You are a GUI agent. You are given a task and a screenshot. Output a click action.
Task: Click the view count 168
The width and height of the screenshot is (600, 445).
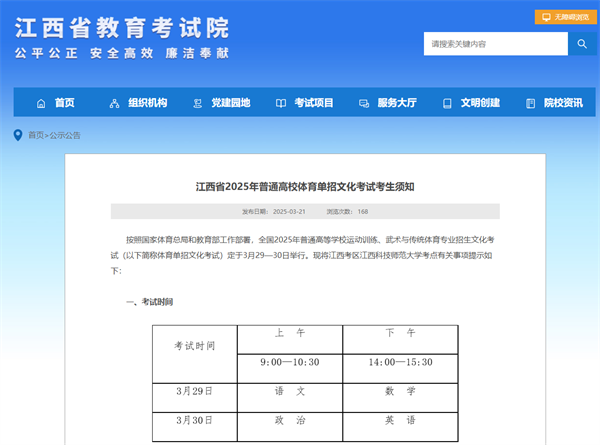363,212
